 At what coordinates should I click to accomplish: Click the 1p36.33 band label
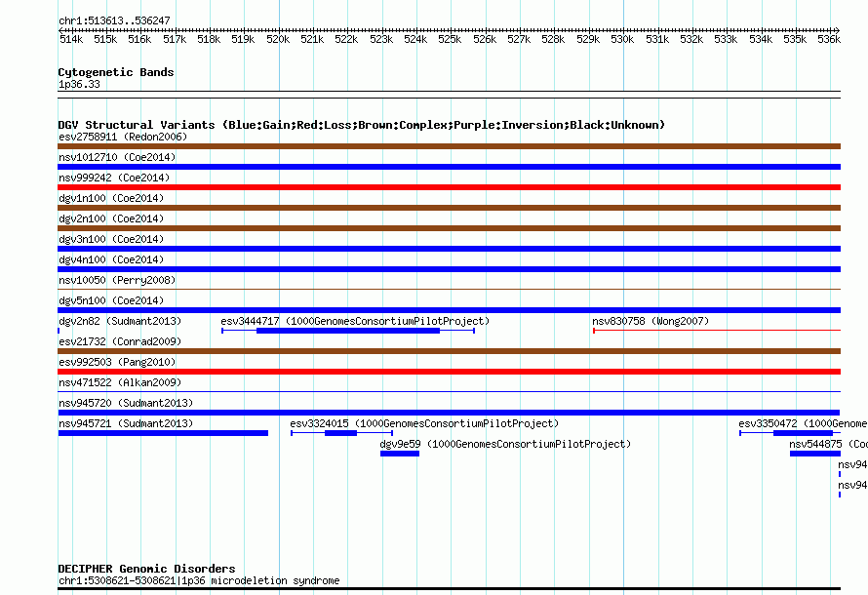[x=79, y=84]
